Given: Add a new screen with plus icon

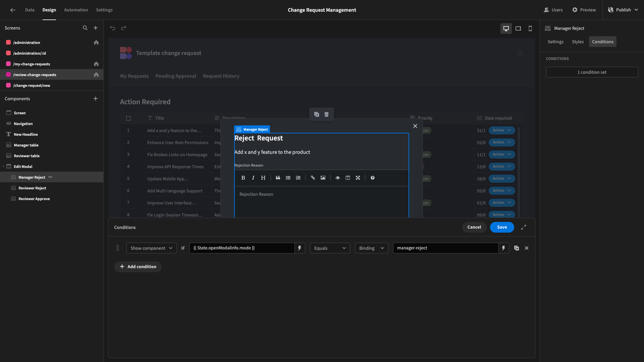Looking at the screenshot, I should pos(96,28).
